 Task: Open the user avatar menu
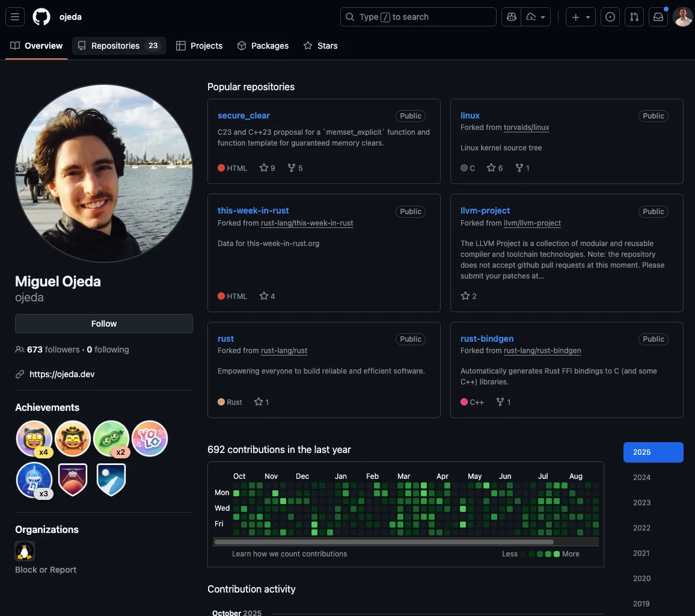click(683, 17)
